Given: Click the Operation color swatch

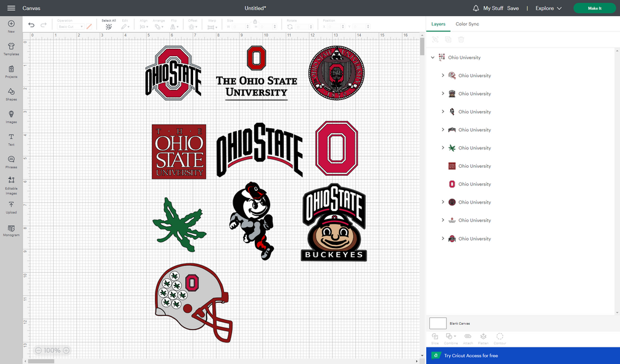Looking at the screenshot, I should (89, 27).
